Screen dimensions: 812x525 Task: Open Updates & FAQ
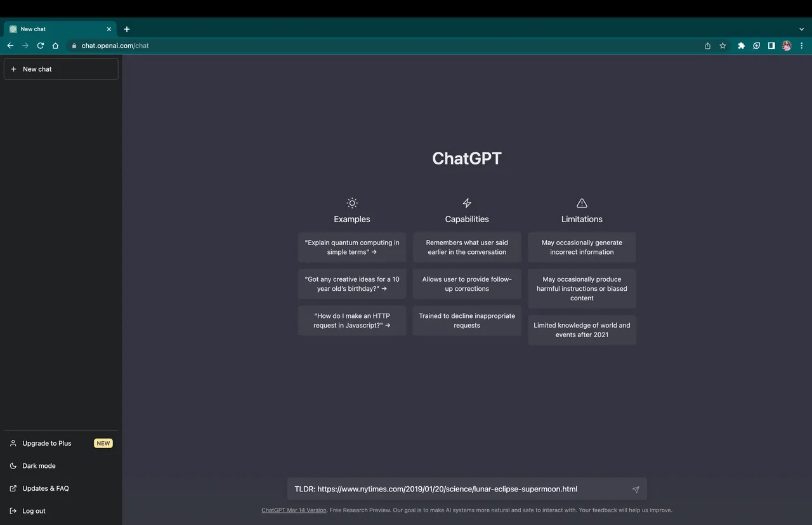(61, 488)
